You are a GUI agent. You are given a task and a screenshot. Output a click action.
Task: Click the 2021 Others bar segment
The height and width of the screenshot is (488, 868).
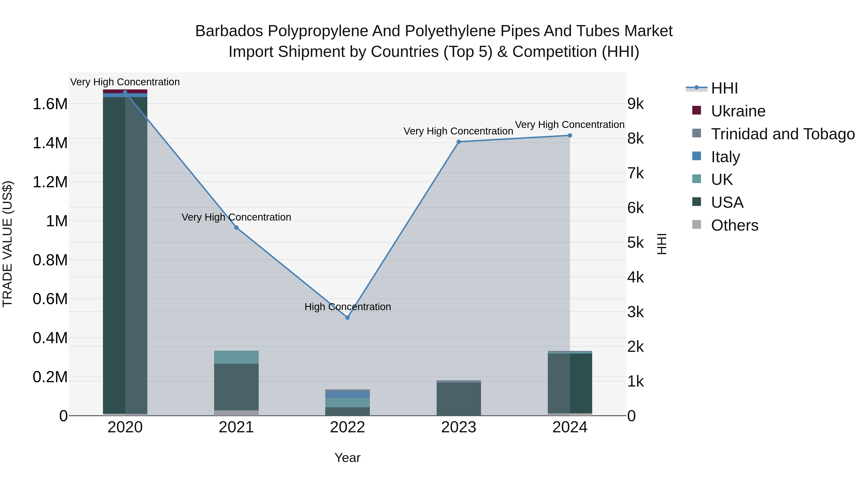coord(236,413)
